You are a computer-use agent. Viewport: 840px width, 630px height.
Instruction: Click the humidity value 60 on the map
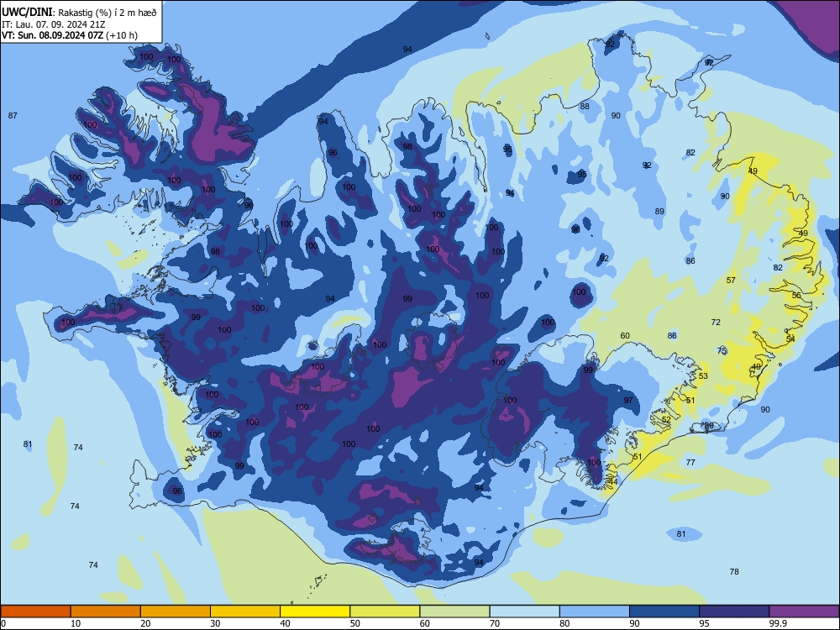[625, 336]
